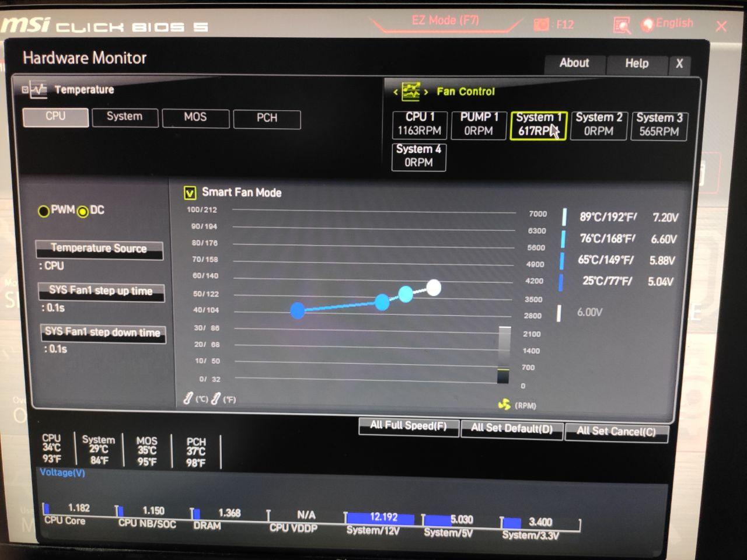The image size is (747, 560).
Task: Click the Temperature graph icon
Action: click(x=39, y=89)
